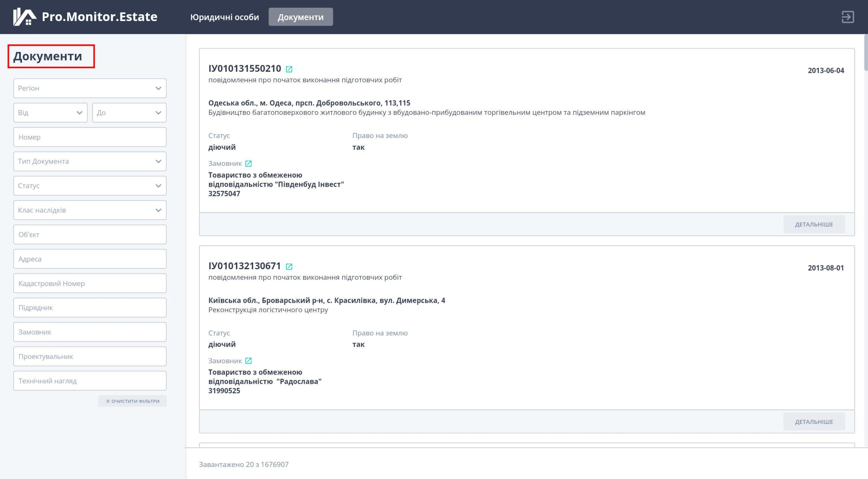
Task: Open external link for document ІУ010131550210
Action: tap(289, 69)
